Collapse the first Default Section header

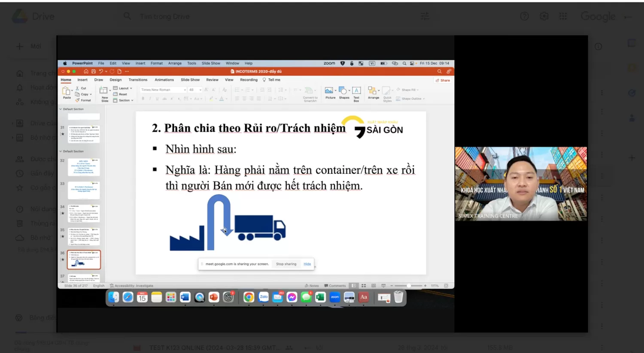coord(61,109)
